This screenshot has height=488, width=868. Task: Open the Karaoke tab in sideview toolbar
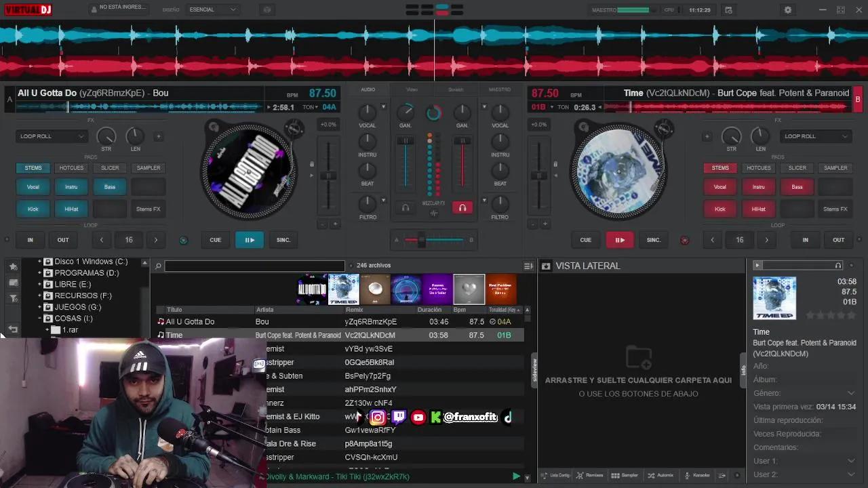click(696, 475)
